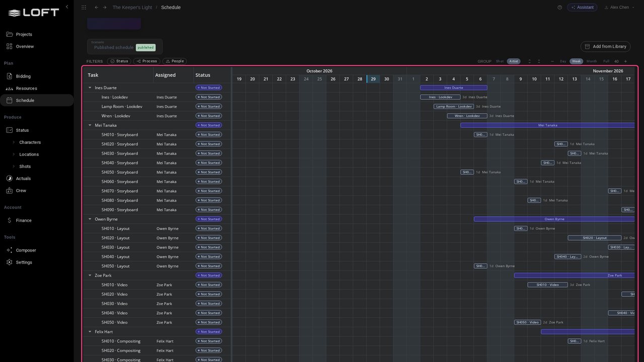Viewport: 644px width, 362px height.
Task: Open the Assistant panel
Action: [x=582, y=8]
